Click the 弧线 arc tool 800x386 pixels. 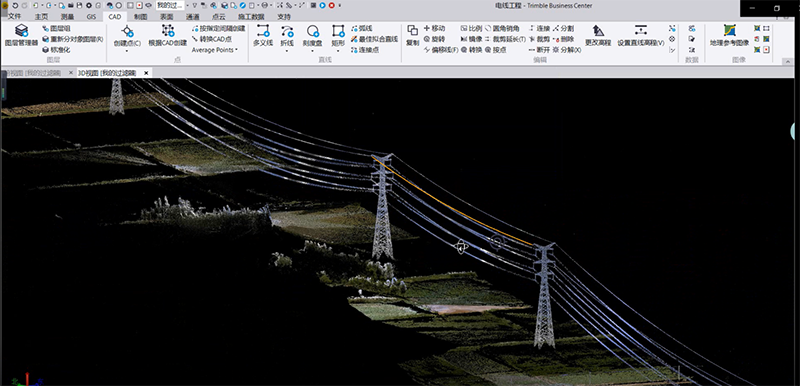pos(362,28)
